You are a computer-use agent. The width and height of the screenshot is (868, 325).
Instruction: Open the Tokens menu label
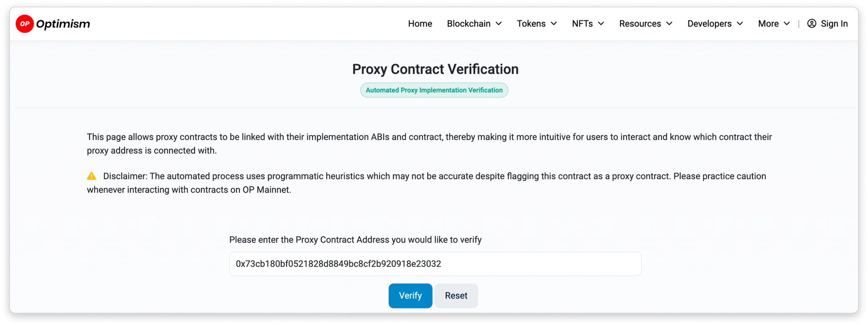531,23
